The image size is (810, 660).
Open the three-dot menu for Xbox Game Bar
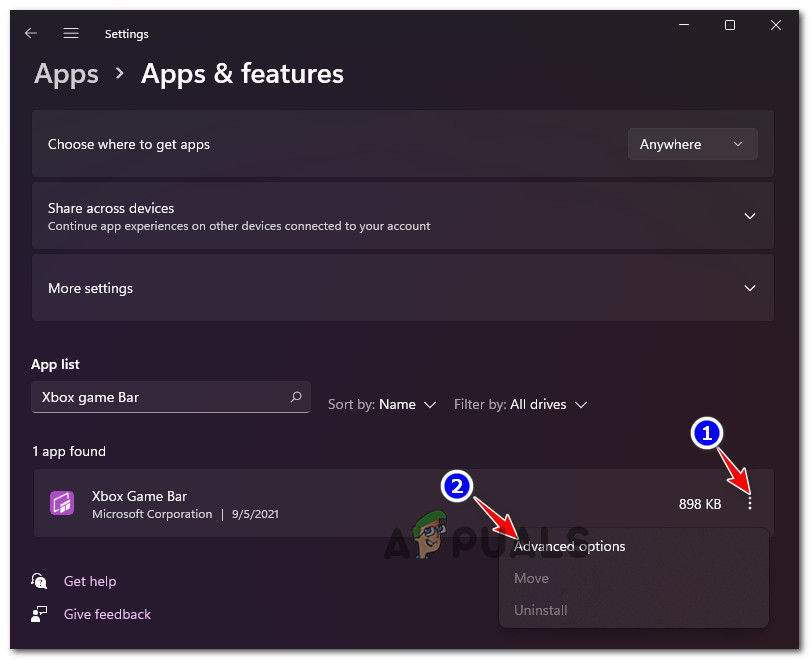click(x=750, y=503)
